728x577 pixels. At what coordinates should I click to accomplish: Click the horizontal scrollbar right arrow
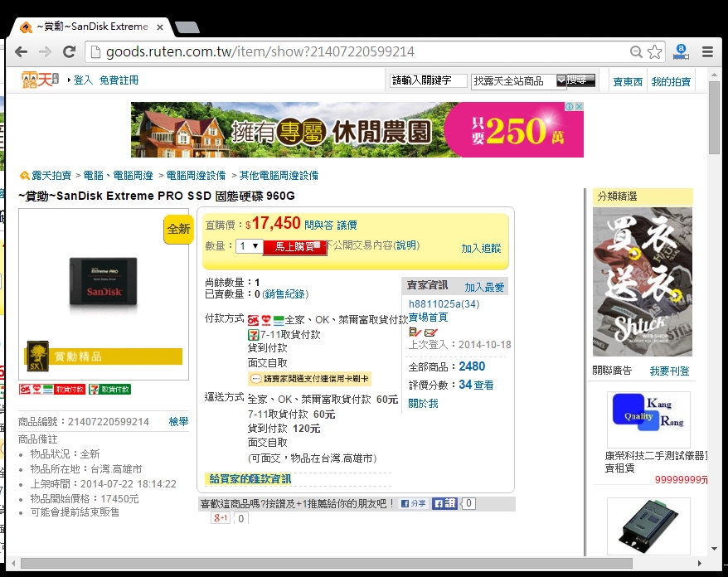[x=700, y=564]
